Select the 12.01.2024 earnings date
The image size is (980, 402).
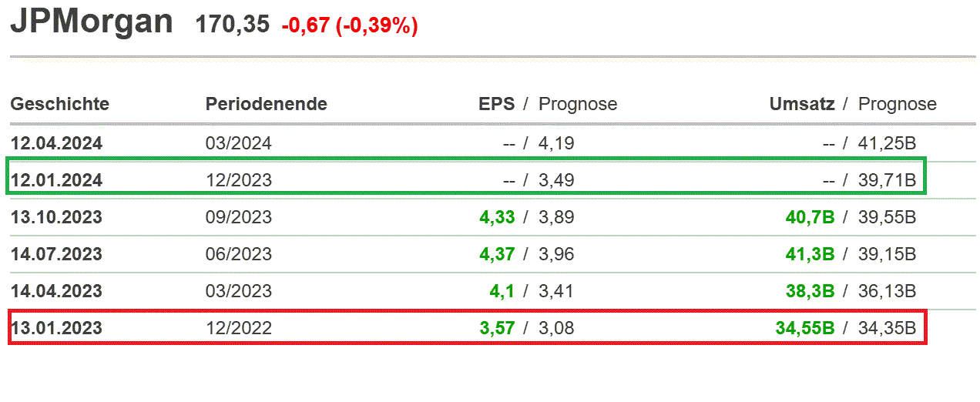point(56,180)
